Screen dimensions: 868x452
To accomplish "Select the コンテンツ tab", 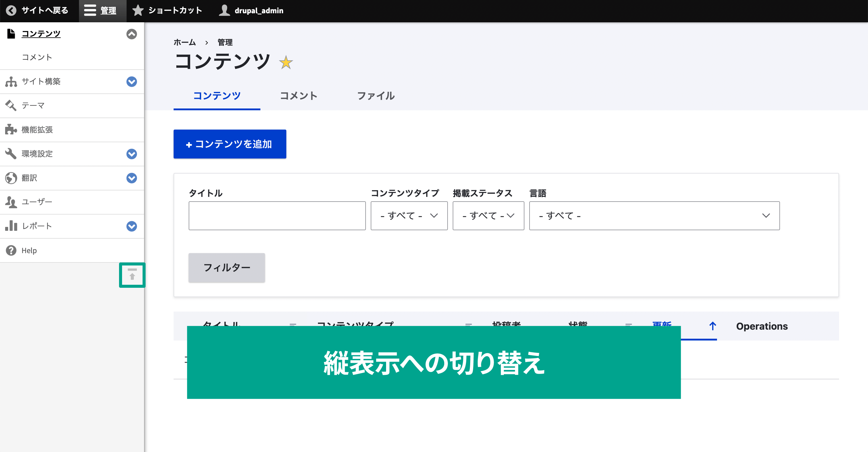I will pyautogui.click(x=217, y=96).
